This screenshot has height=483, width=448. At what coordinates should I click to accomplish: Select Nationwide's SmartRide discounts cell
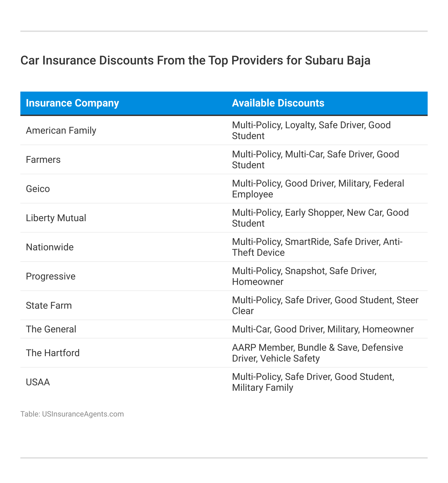pos(317,247)
